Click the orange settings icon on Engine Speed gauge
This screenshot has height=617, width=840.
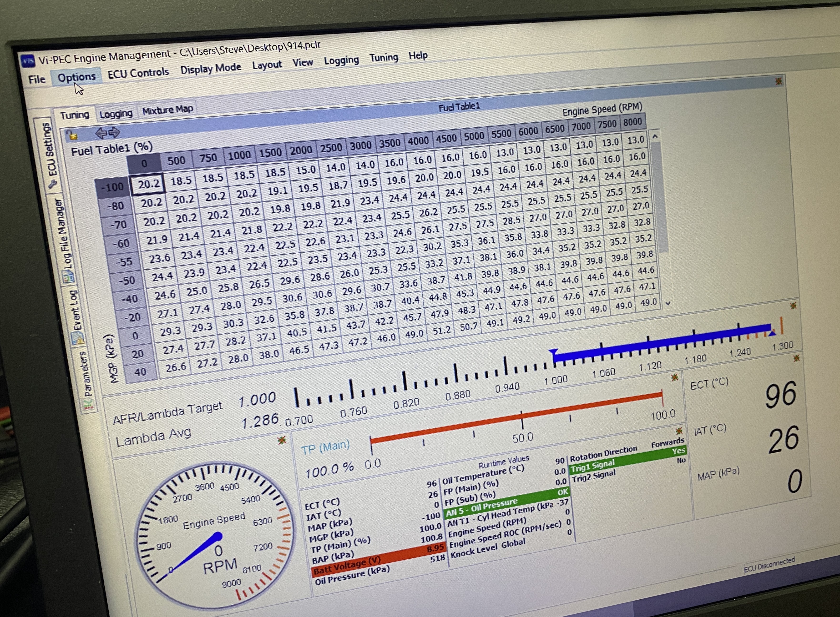click(282, 440)
